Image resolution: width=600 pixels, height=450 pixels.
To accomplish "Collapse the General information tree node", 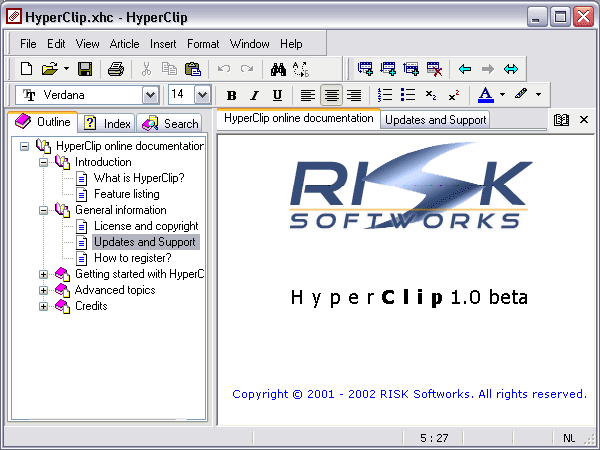I will (x=43, y=210).
